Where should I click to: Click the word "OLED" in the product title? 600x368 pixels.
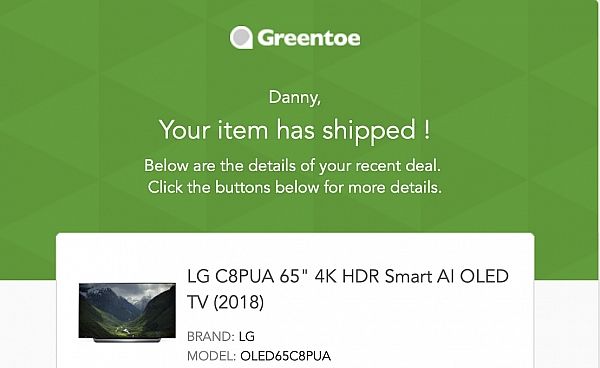point(484,276)
